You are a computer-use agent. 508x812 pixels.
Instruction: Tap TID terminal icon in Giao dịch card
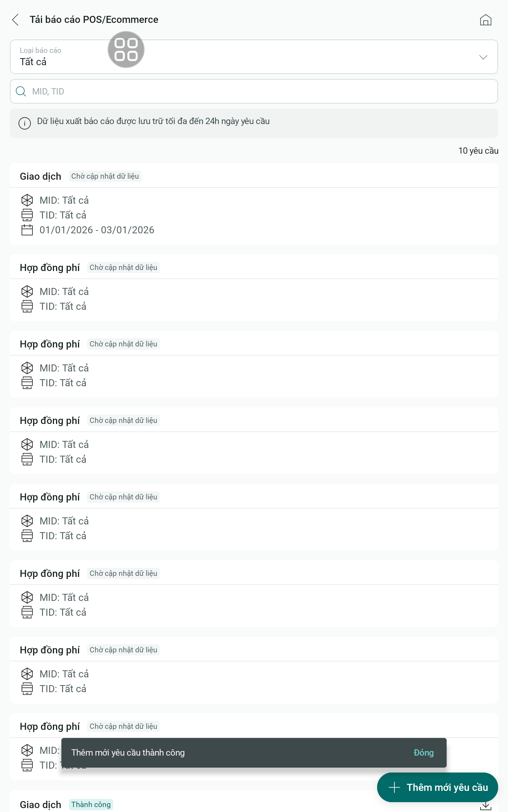pyautogui.click(x=27, y=215)
